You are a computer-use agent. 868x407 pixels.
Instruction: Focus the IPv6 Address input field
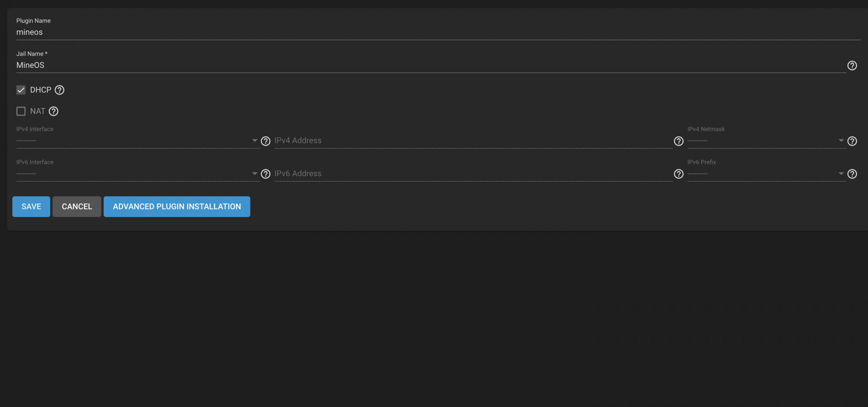coord(473,174)
